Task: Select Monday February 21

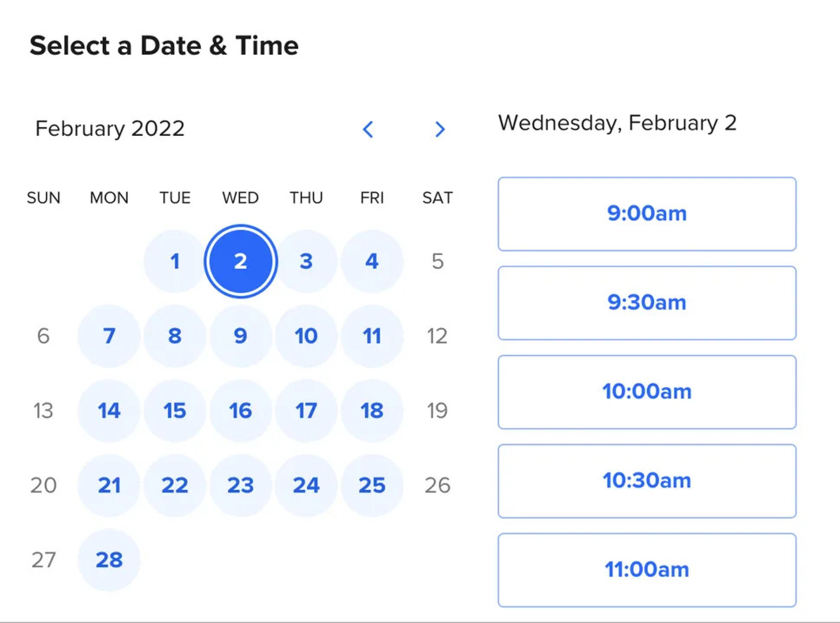Action: pos(109,485)
